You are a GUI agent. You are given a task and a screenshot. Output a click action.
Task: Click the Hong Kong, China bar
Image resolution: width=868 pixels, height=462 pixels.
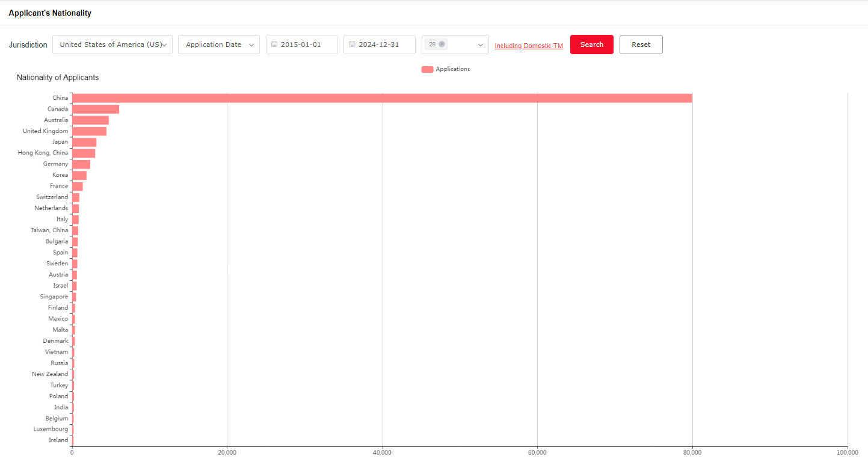pos(84,153)
